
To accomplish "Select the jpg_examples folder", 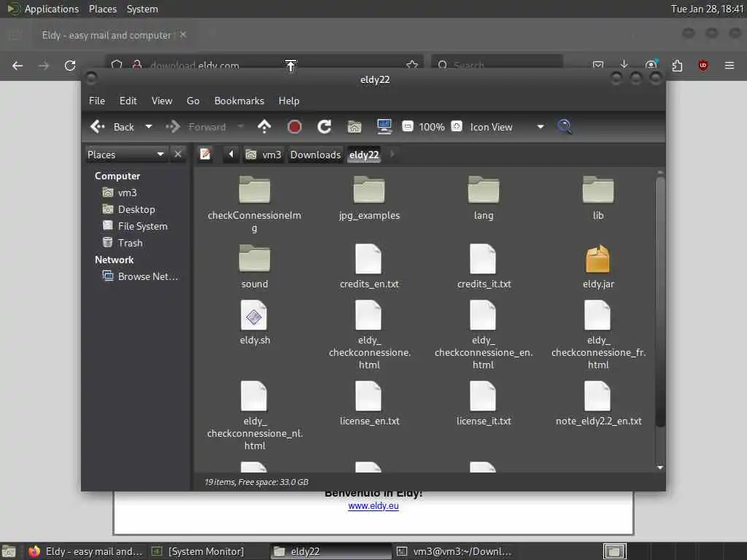I will point(369,198).
